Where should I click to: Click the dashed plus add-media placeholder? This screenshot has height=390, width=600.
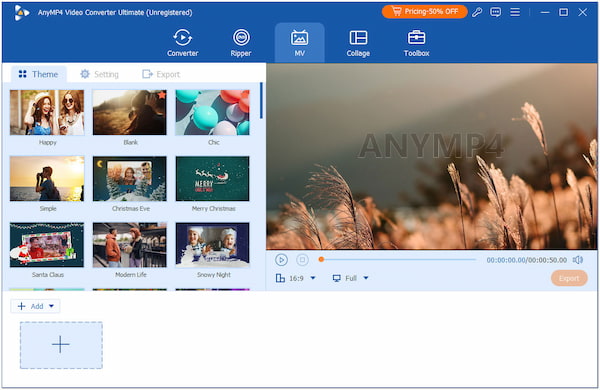pyautogui.click(x=61, y=345)
